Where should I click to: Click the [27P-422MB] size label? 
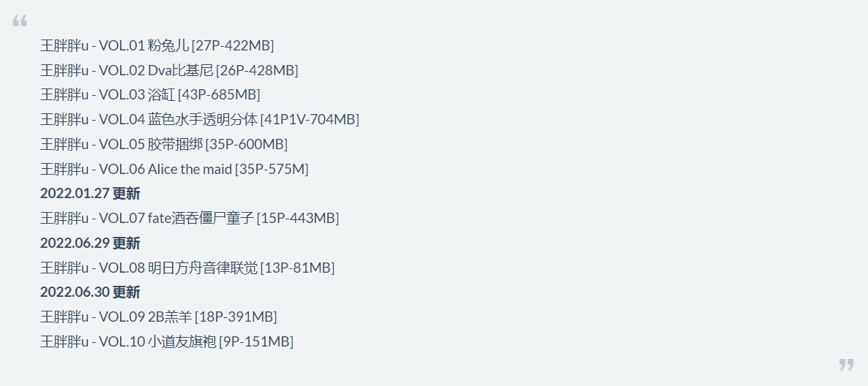tap(233, 45)
